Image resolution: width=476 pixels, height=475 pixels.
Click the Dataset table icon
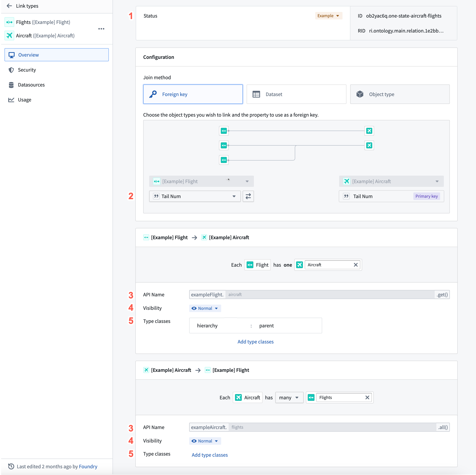[x=256, y=94]
